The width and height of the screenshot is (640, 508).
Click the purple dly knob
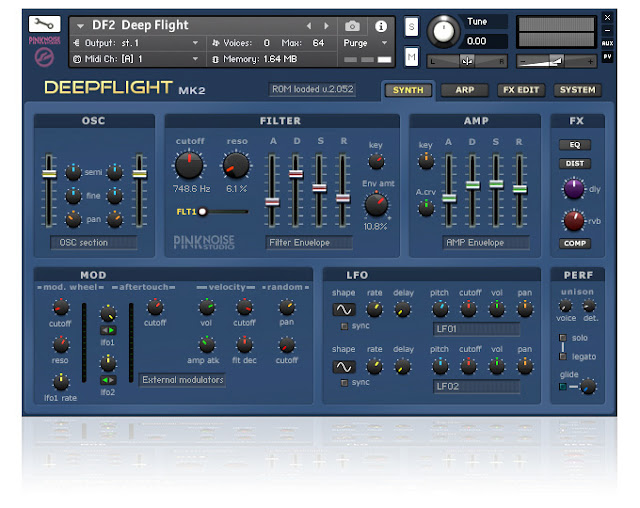pyautogui.click(x=573, y=189)
